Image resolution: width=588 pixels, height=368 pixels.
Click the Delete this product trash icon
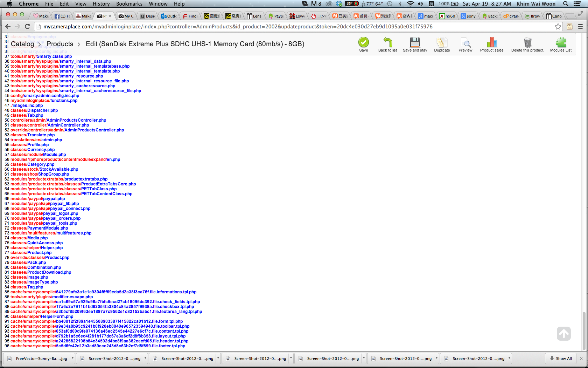[527, 42]
